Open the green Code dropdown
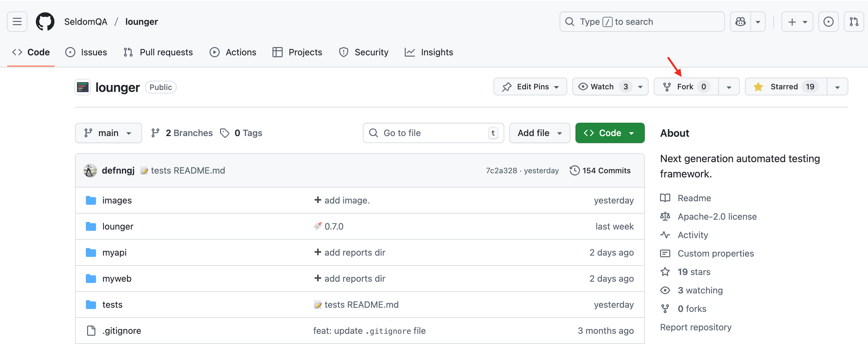The height and width of the screenshot is (344, 868). point(610,133)
